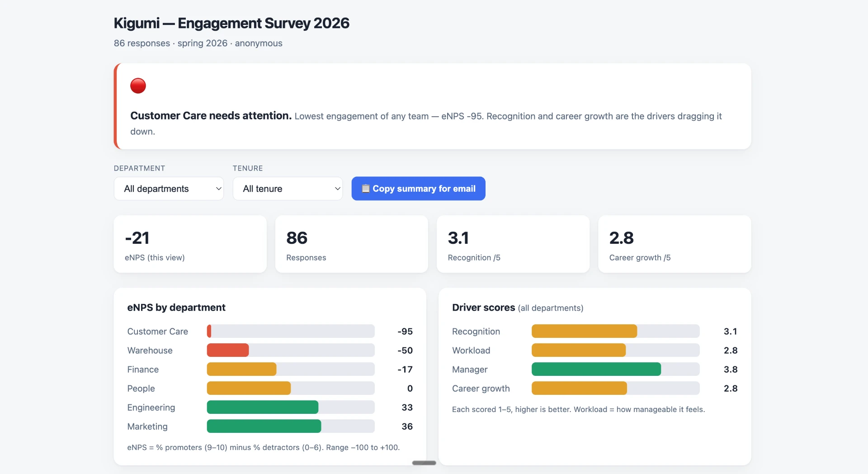The image size is (868, 474).
Task: Click the 36 eNPS value
Action: tap(407, 427)
